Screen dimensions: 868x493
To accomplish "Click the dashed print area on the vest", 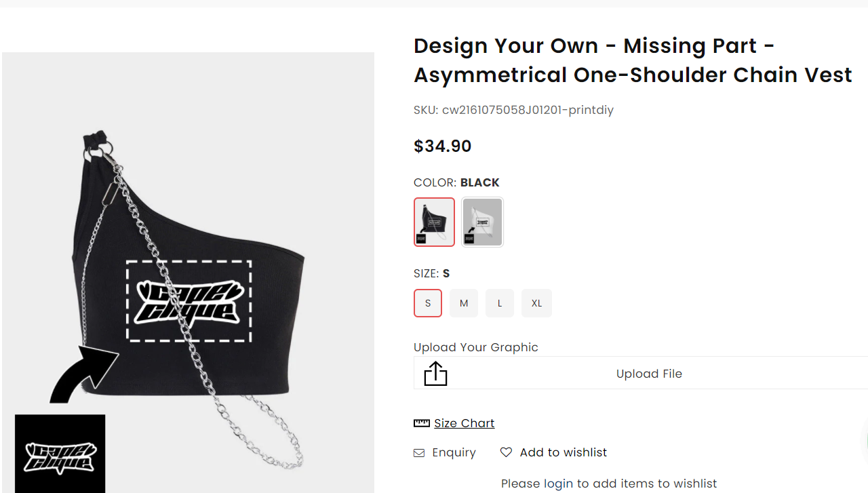I will point(189,301).
